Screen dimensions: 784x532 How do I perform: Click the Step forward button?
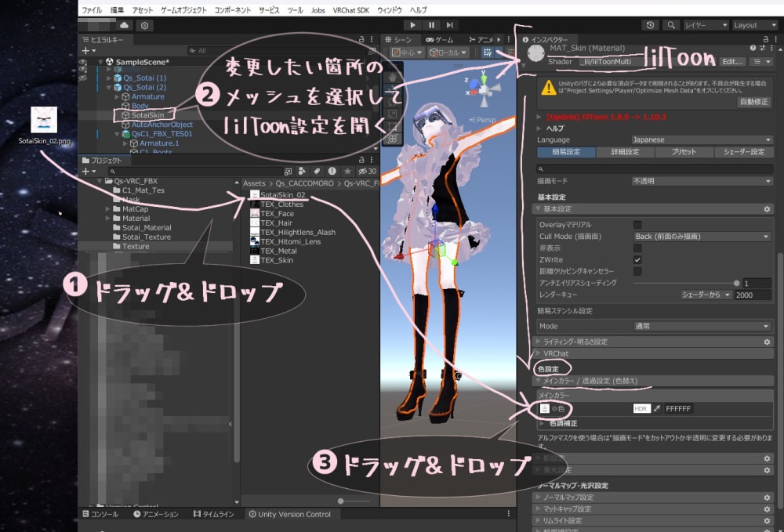[449, 25]
